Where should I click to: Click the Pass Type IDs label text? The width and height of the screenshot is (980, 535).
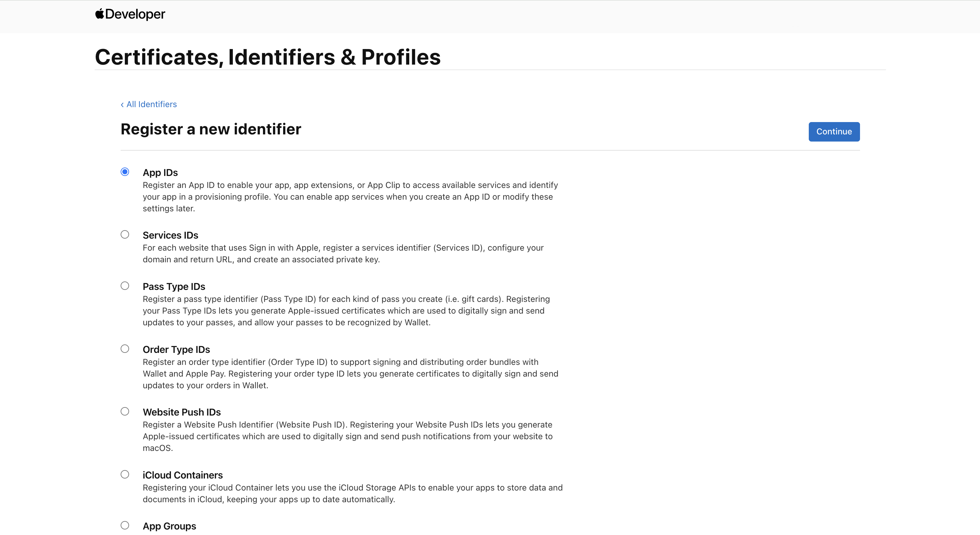[174, 287]
